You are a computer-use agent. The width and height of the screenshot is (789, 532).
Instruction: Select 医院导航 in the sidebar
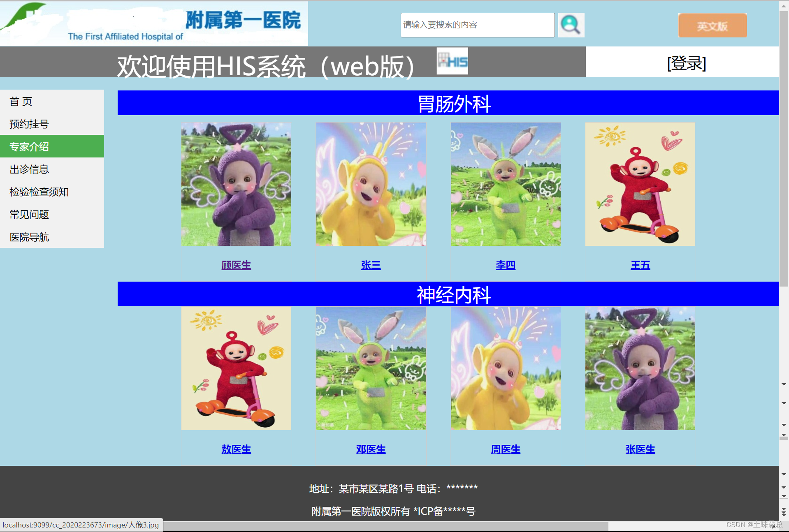(x=28, y=237)
